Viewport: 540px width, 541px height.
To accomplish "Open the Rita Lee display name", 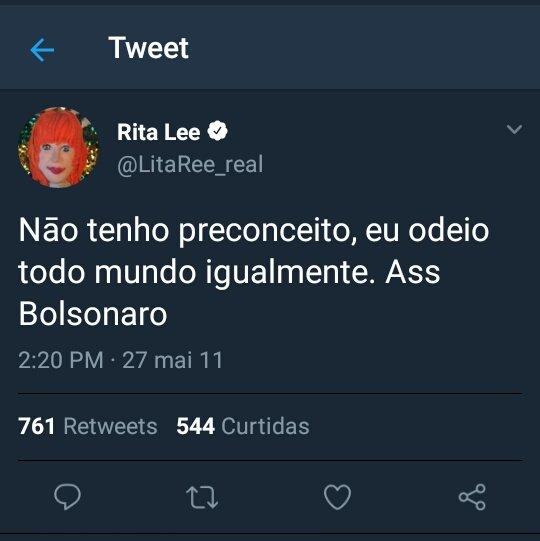I will coord(158,132).
